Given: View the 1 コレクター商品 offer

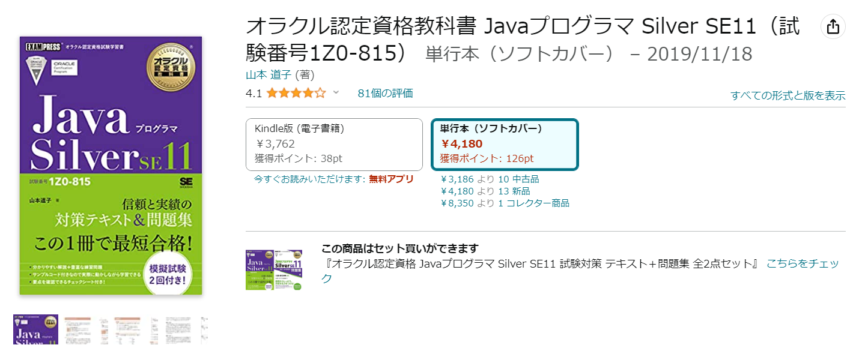Looking at the screenshot, I should click(x=533, y=203).
